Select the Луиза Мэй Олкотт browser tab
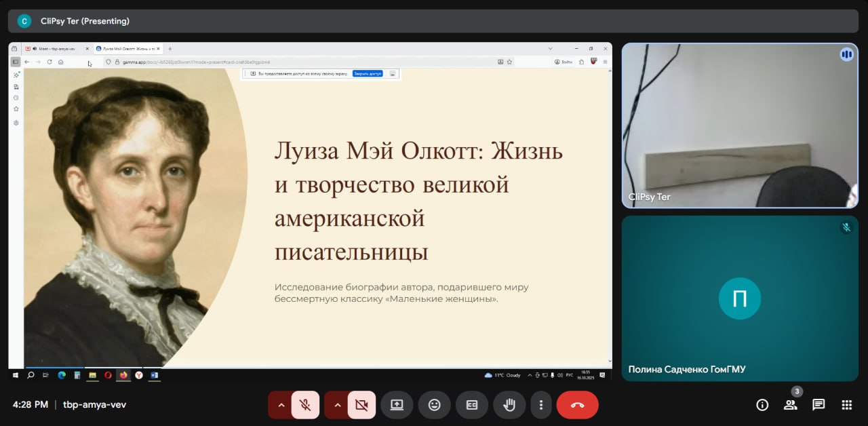 (127, 49)
